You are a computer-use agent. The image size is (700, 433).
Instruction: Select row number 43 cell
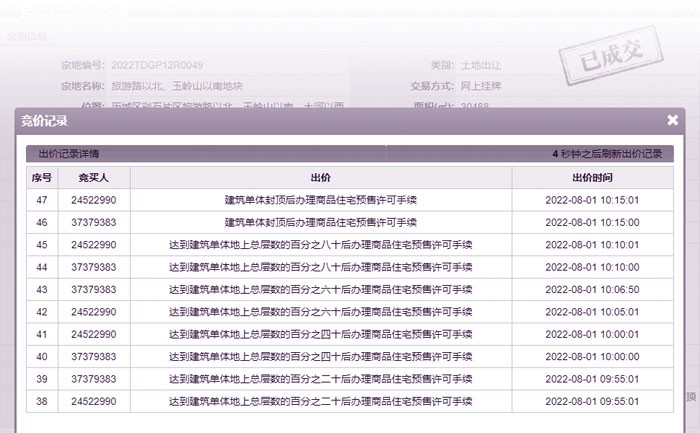pos(42,289)
